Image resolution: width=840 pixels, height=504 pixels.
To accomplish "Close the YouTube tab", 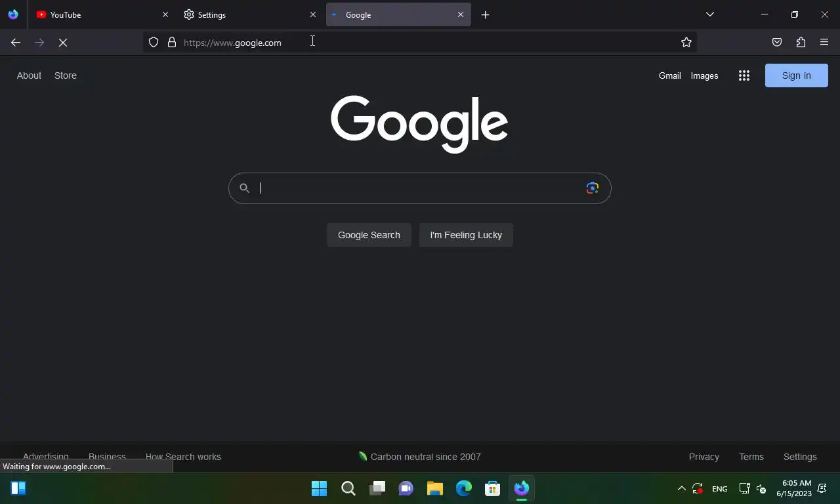I will [x=165, y=14].
